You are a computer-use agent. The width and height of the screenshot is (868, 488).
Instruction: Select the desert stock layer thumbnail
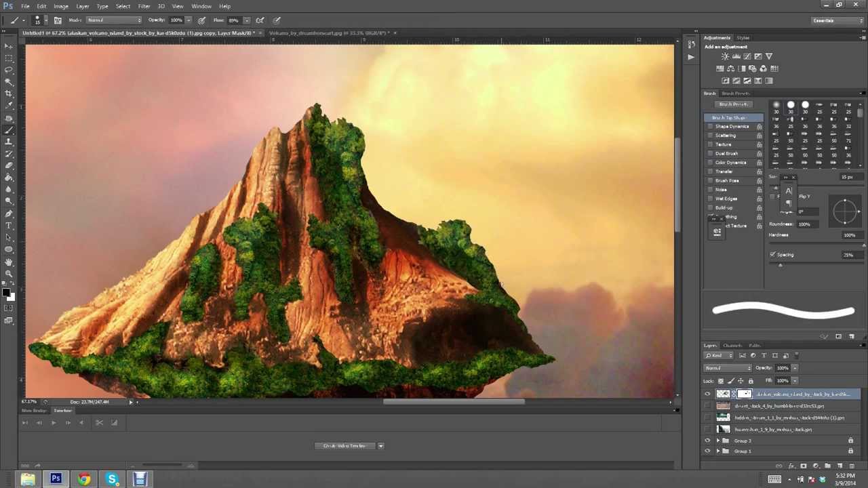(x=723, y=406)
